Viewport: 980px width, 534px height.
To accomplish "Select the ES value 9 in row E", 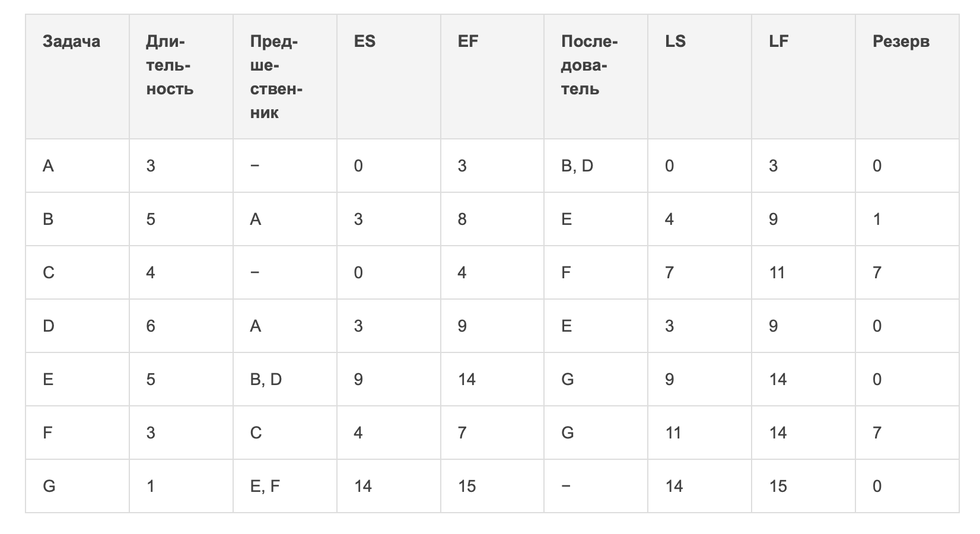I will [358, 379].
